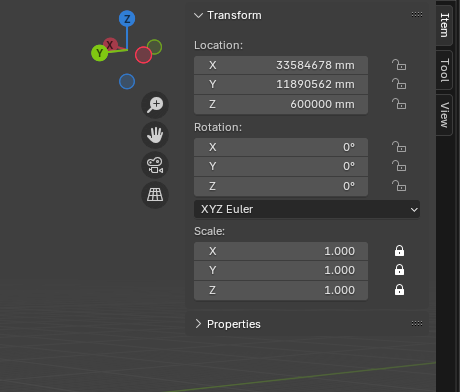Image resolution: width=460 pixels, height=392 pixels.
Task: Click the blue Z axis gizmo bubble
Action: (127, 19)
